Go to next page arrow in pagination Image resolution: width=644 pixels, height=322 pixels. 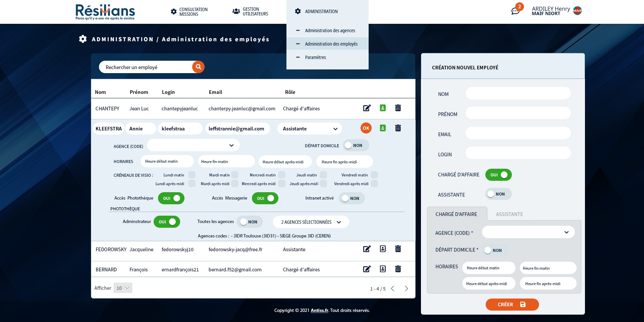(406, 288)
